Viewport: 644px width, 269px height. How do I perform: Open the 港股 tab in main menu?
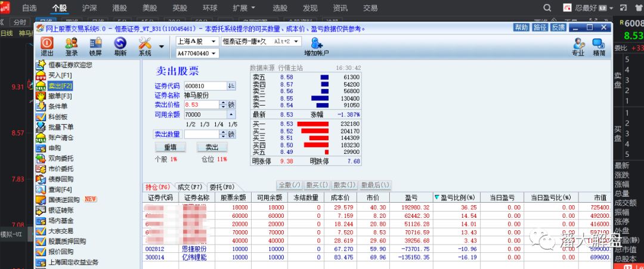[x=119, y=8]
